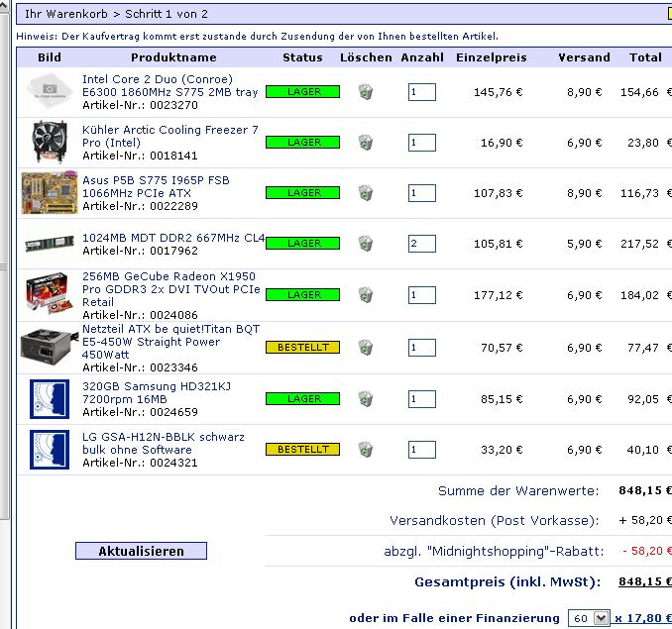Click BESTELLT status badge for be quiet! Netzteil
The image size is (672, 629).
click(x=303, y=348)
